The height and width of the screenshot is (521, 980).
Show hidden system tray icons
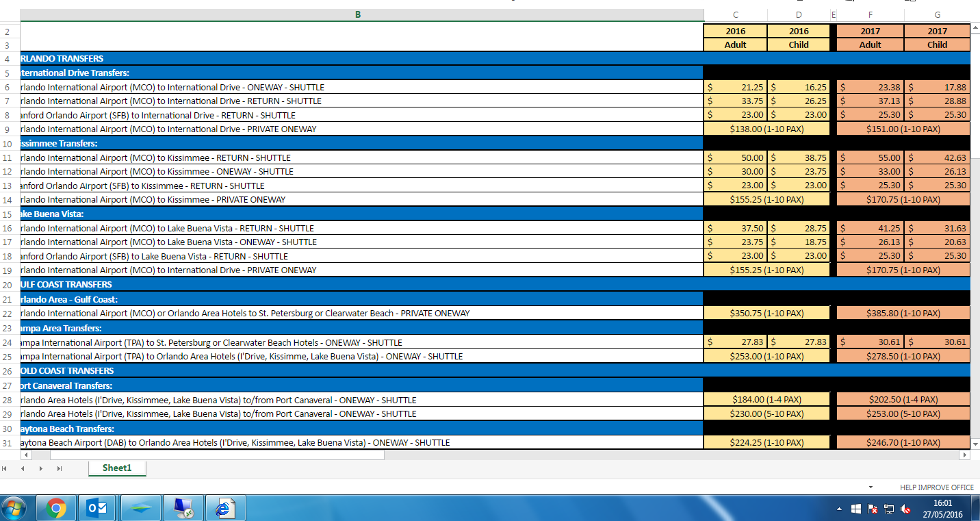click(839, 510)
